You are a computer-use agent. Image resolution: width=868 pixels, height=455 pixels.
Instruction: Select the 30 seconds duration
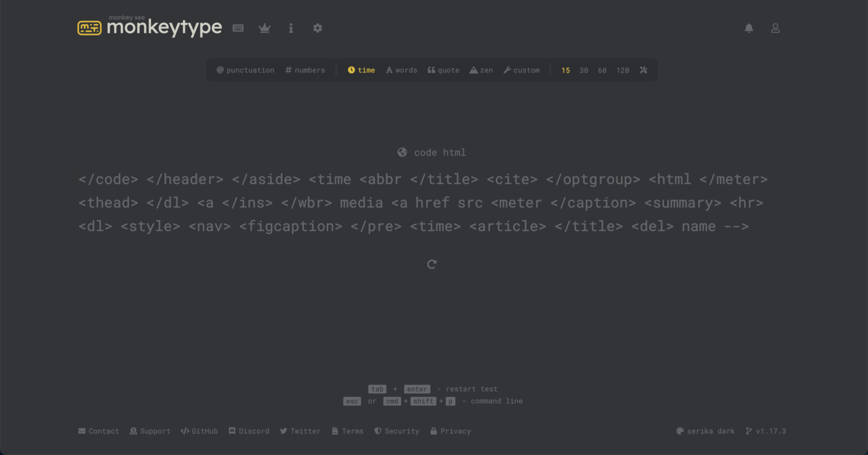[x=584, y=70]
